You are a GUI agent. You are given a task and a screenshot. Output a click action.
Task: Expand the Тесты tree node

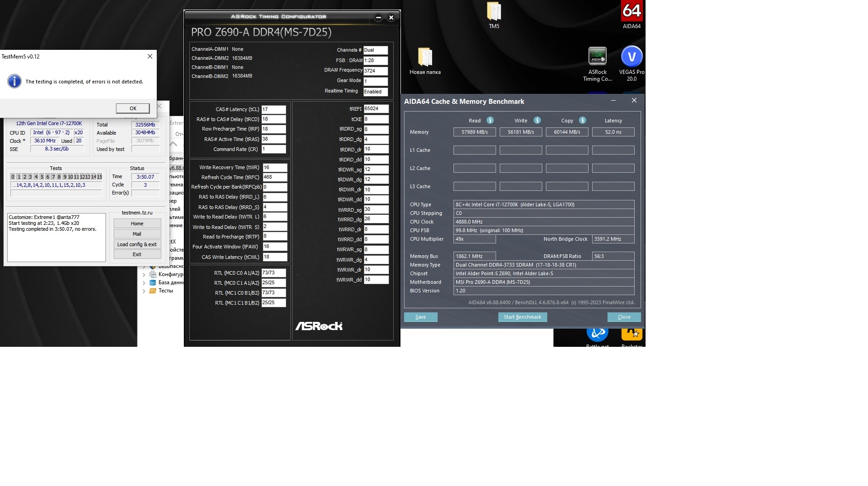(144, 291)
